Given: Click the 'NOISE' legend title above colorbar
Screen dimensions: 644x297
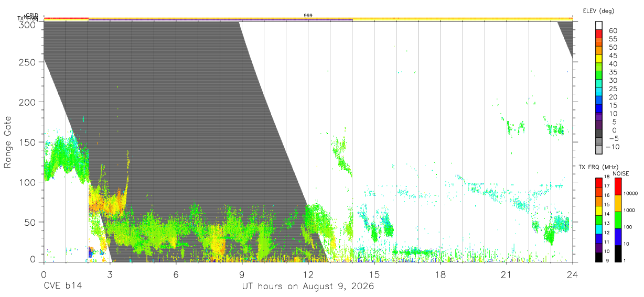Looking at the screenshot, I should (621, 173).
